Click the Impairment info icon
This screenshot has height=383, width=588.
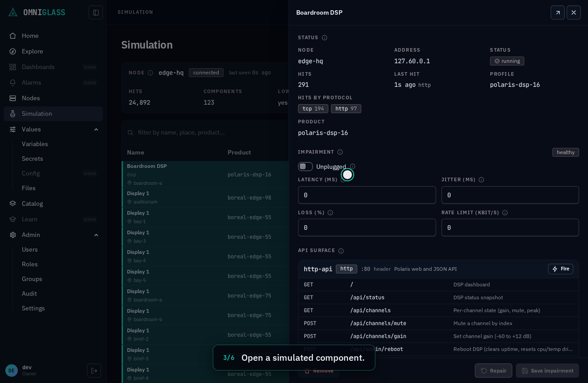click(x=340, y=152)
